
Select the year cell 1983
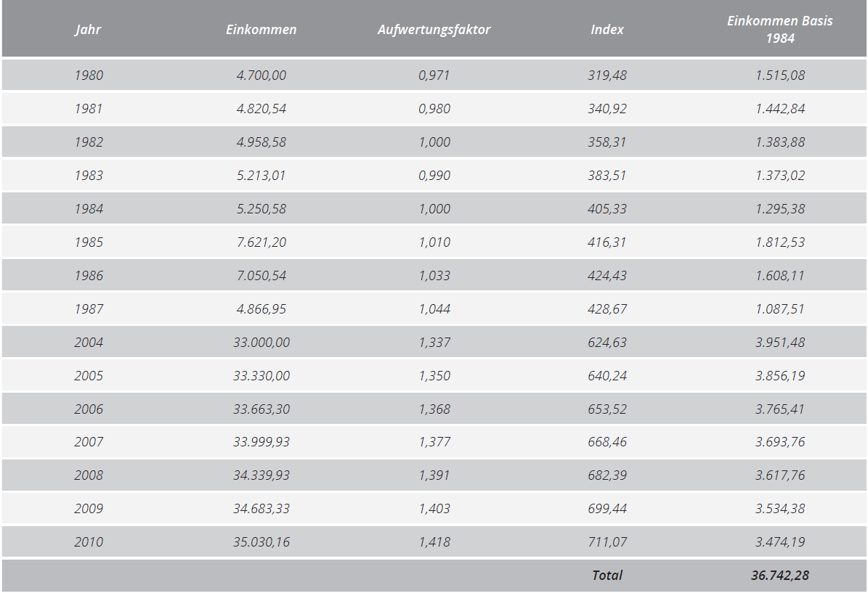click(x=89, y=176)
